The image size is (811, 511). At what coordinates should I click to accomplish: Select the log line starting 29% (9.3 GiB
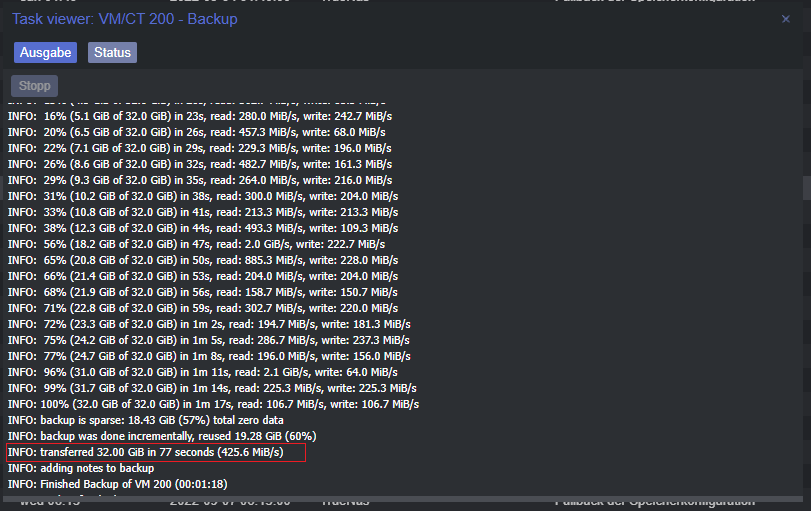click(x=200, y=181)
